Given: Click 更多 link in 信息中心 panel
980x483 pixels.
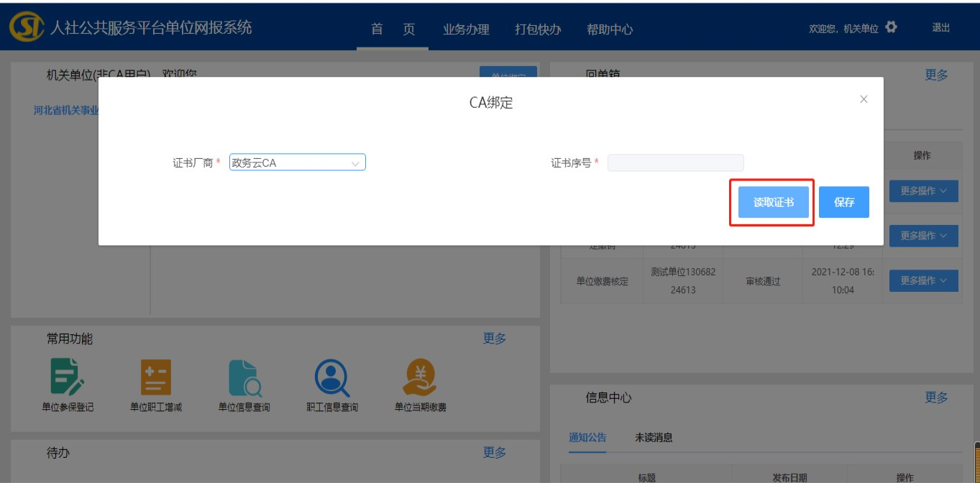Looking at the screenshot, I should (x=936, y=397).
